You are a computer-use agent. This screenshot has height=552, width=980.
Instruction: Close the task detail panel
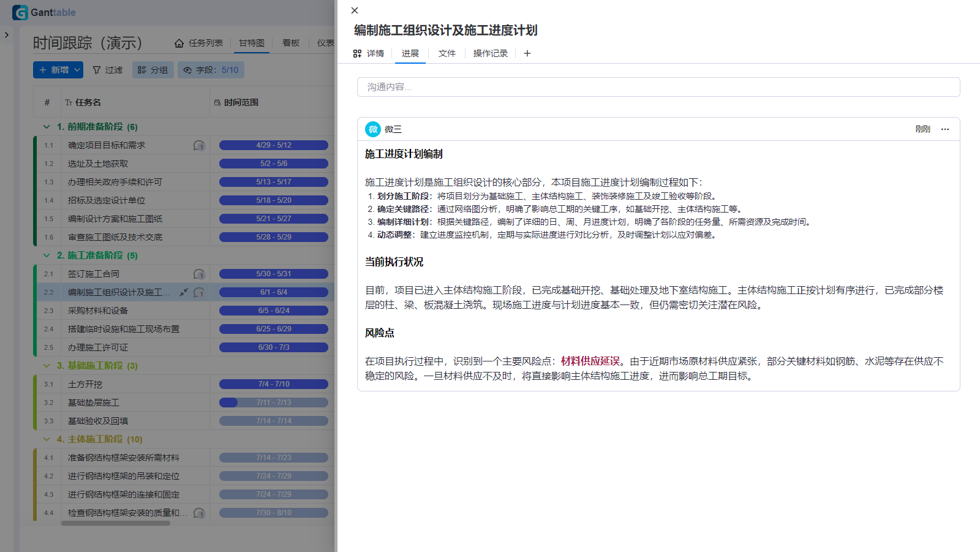point(355,10)
